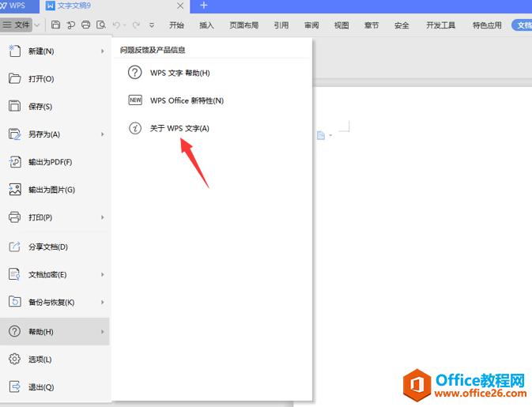
Task: Click the undo arrow icon
Action: (116, 24)
